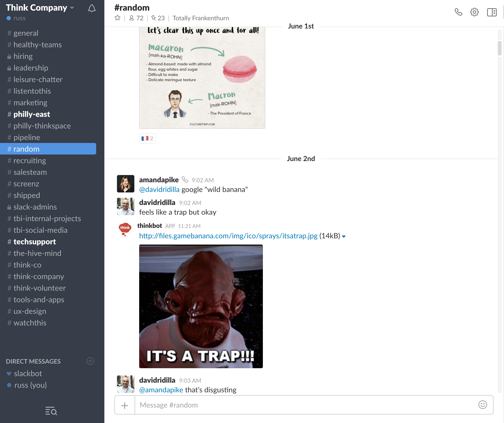This screenshot has height=423, width=504.
Task: Start a call with the phone icon
Action: [458, 12]
